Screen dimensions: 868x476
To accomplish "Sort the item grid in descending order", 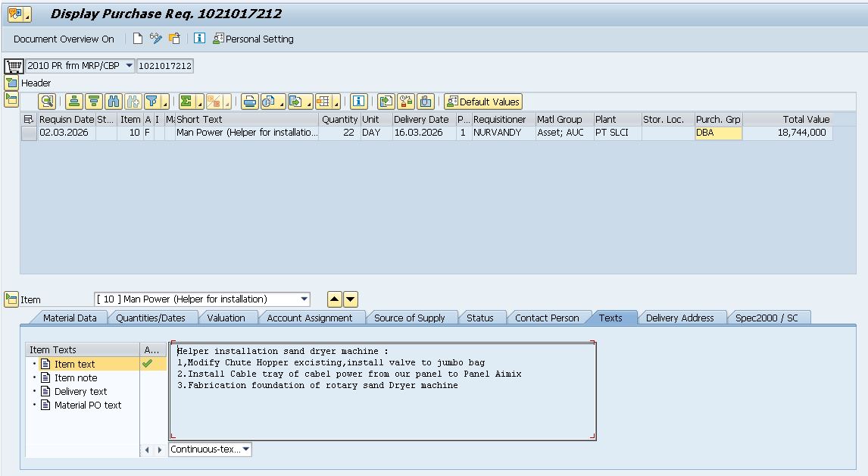I will (93, 102).
